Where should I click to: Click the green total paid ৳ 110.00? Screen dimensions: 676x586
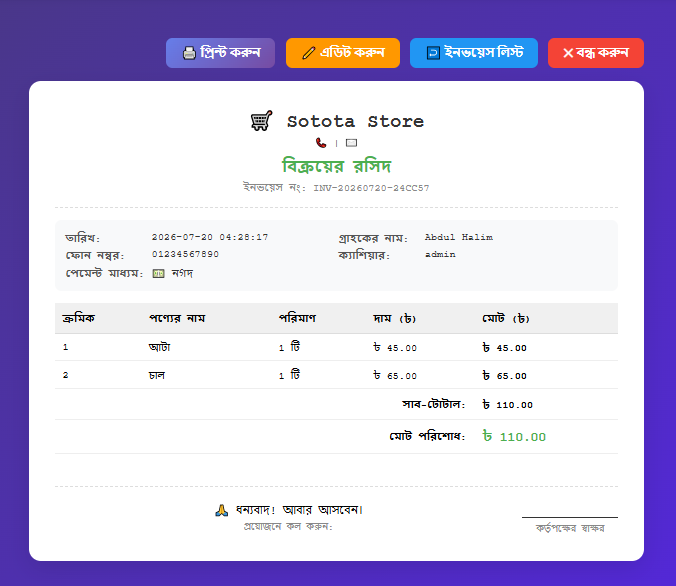[x=514, y=437]
